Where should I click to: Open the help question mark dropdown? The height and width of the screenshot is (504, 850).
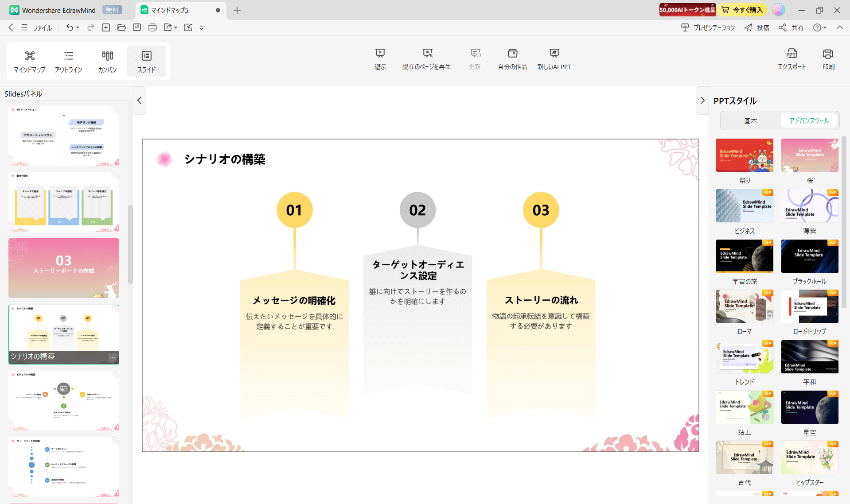819,27
